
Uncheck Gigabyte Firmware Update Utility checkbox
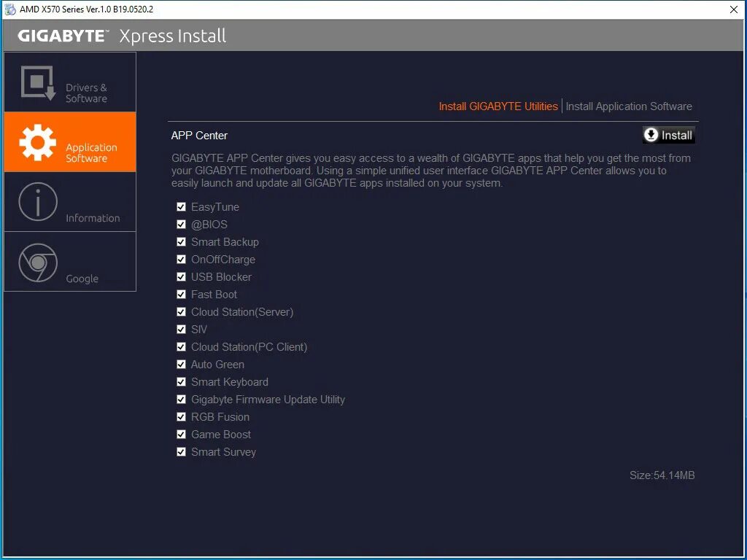(x=181, y=399)
